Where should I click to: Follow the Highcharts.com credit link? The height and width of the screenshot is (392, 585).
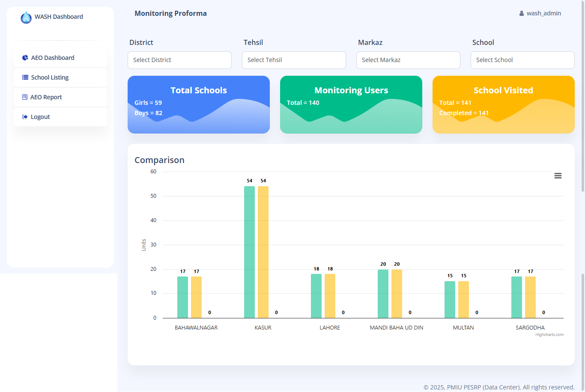[x=549, y=335]
